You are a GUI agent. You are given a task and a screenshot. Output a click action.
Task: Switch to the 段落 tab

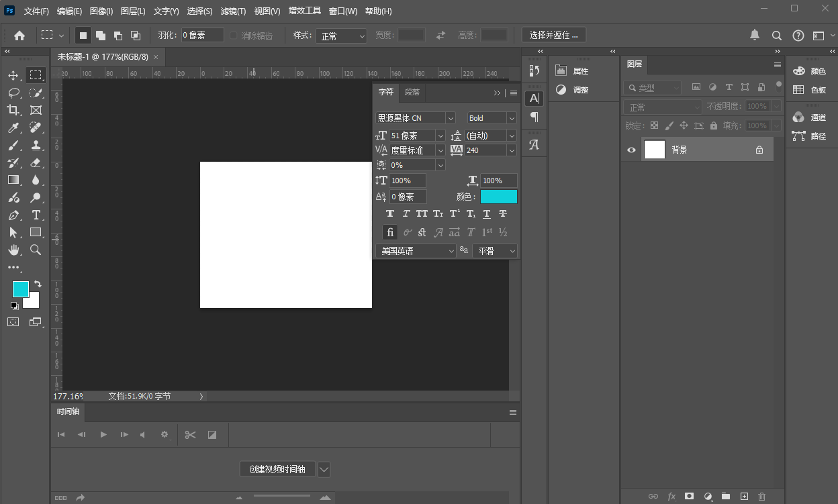coord(412,93)
